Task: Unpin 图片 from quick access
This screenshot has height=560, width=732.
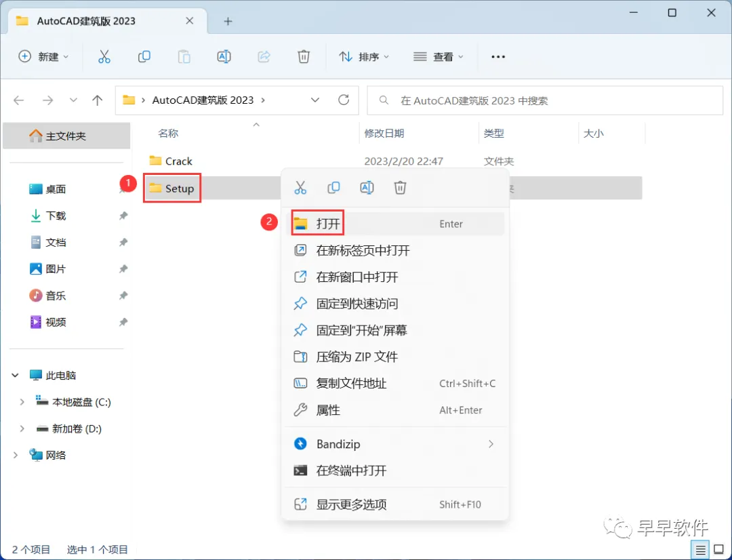Action: click(x=123, y=268)
